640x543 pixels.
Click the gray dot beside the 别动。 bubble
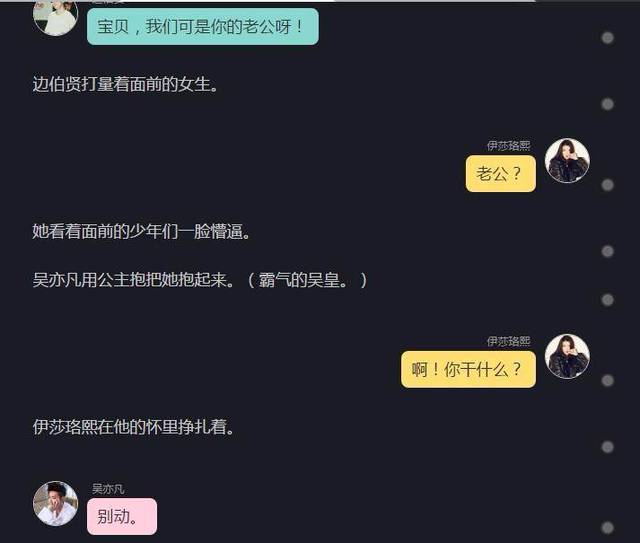pyautogui.click(x=607, y=528)
